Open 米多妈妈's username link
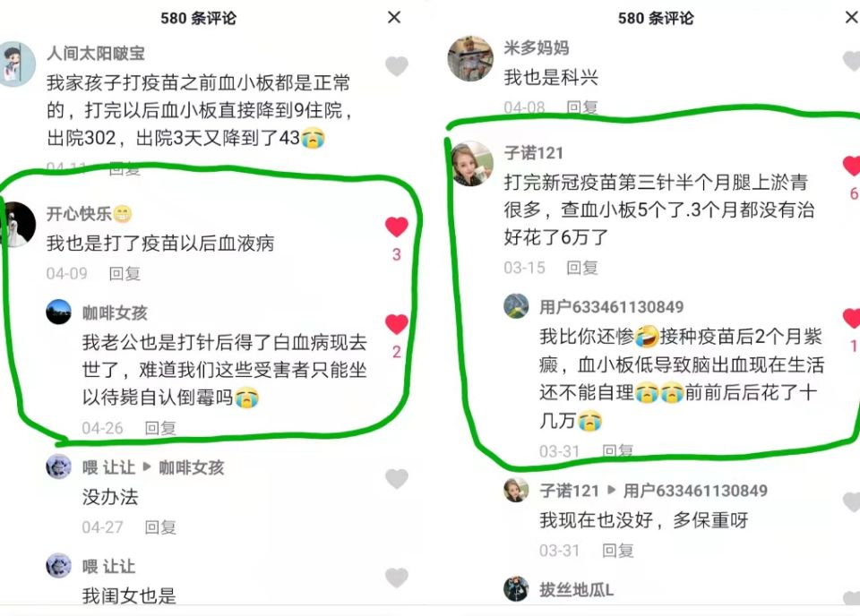 click(537, 47)
